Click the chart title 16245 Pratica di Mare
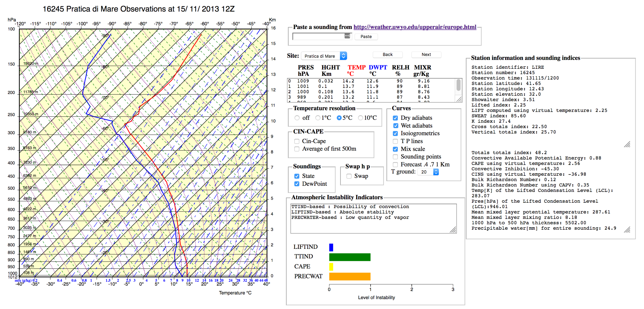Screen dimensions: 644x309 [139, 9]
